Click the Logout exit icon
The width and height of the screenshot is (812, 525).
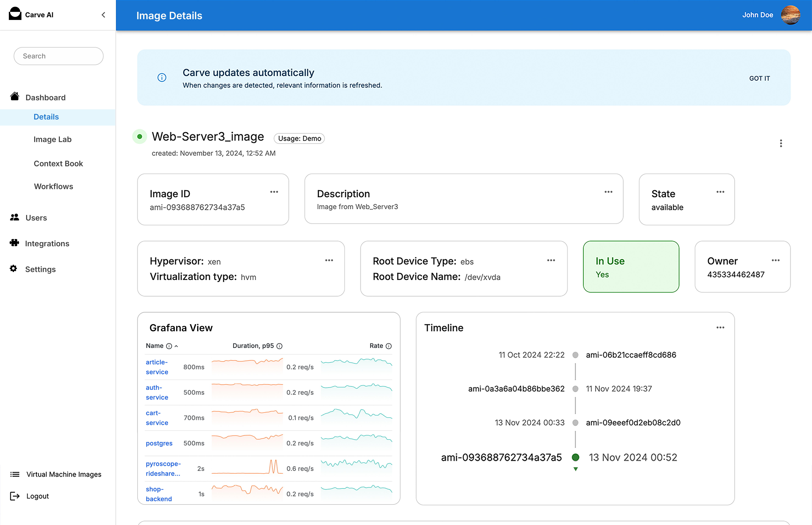[x=15, y=496]
